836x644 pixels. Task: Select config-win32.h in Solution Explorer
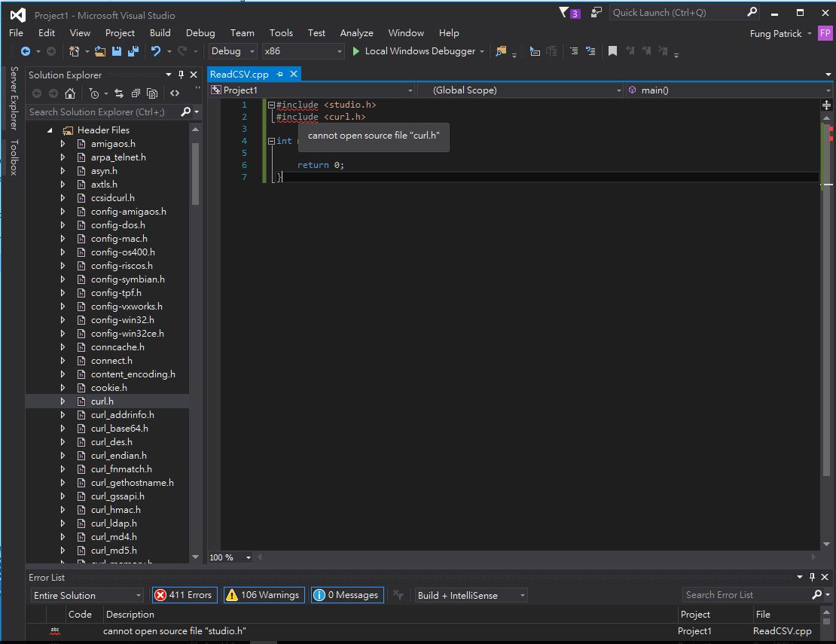123,320
